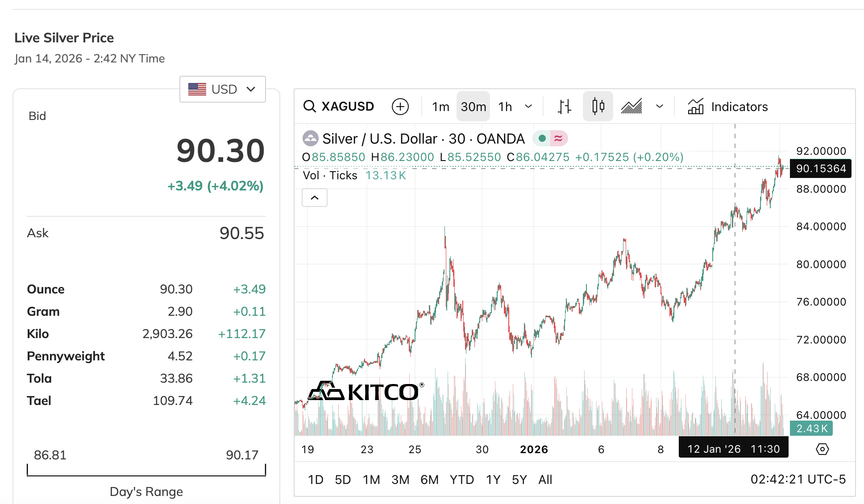Click the 1h interval button
Viewport: 864px width, 504px height.
click(505, 107)
